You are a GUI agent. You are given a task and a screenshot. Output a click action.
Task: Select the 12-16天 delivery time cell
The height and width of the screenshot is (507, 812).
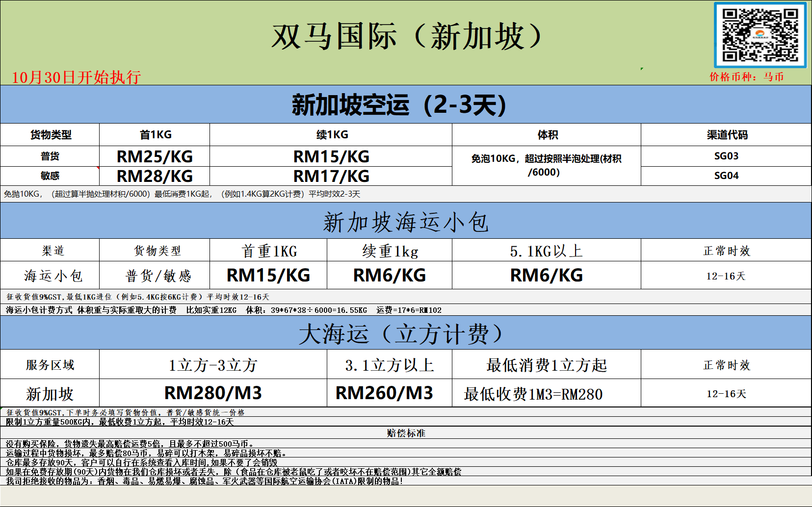[x=726, y=275]
